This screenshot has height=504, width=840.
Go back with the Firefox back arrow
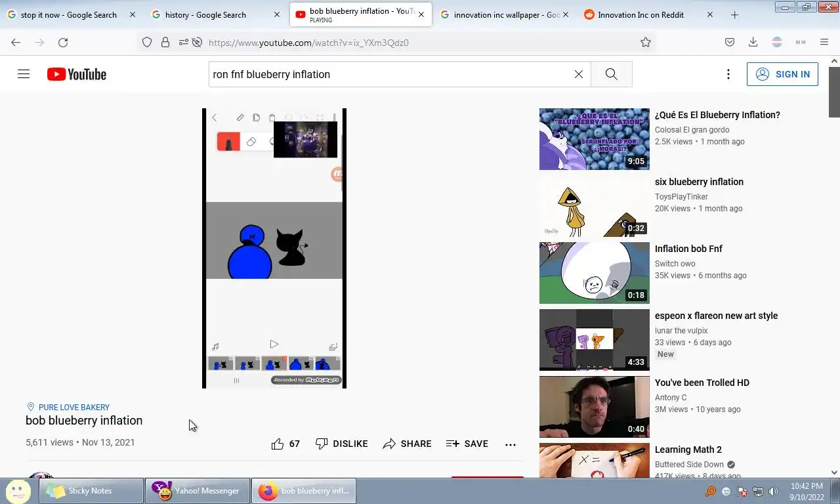(16, 42)
